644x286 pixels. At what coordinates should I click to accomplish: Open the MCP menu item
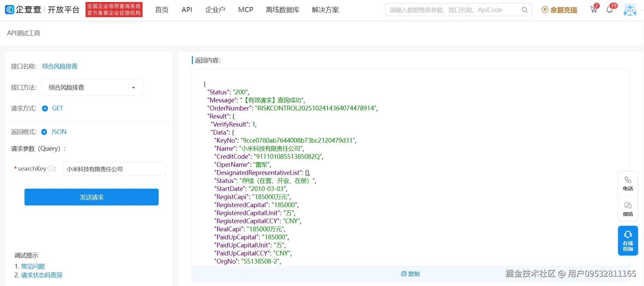246,10
